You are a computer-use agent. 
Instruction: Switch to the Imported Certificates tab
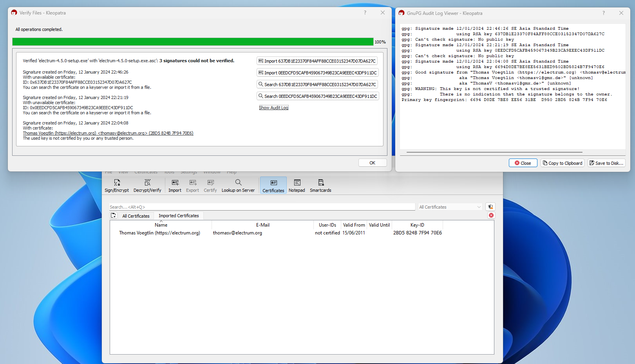pos(179,216)
